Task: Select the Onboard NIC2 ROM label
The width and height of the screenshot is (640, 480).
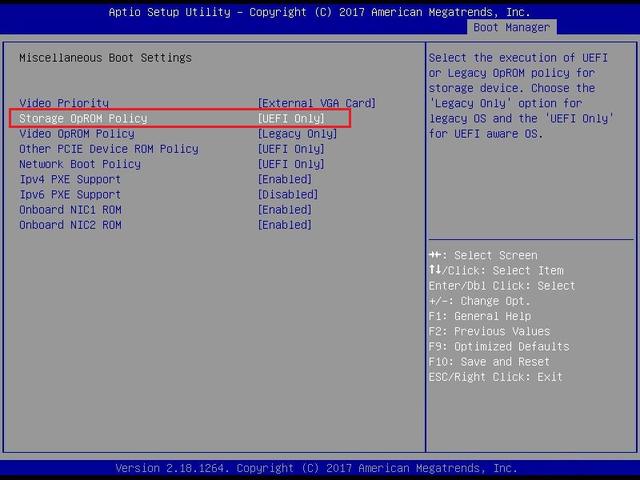Action: click(x=70, y=225)
